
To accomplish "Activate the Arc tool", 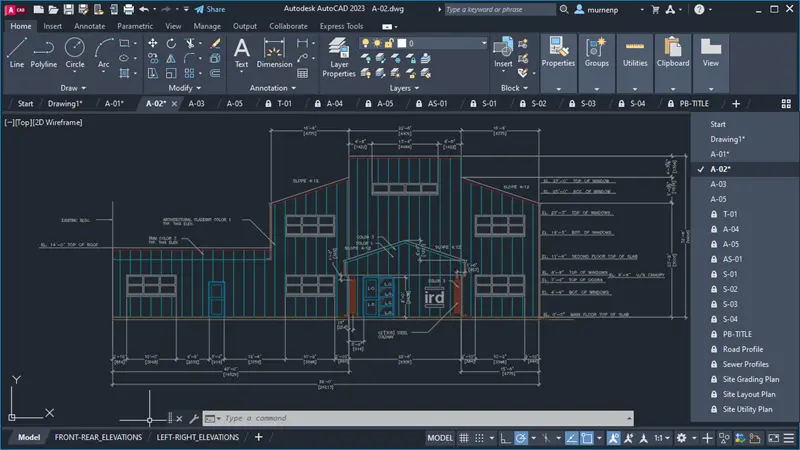I will [x=103, y=52].
